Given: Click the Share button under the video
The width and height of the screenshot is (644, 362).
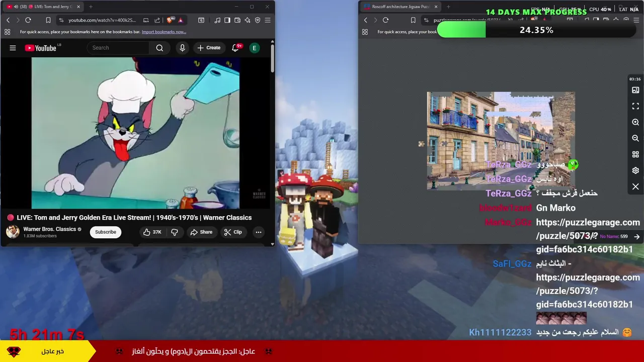Looking at the screenshot, I should [201, 232].
